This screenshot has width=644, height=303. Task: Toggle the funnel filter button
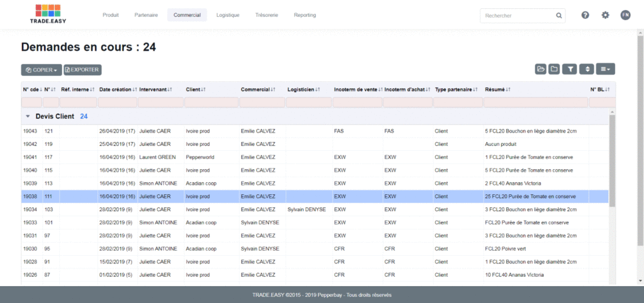(570, 69)
